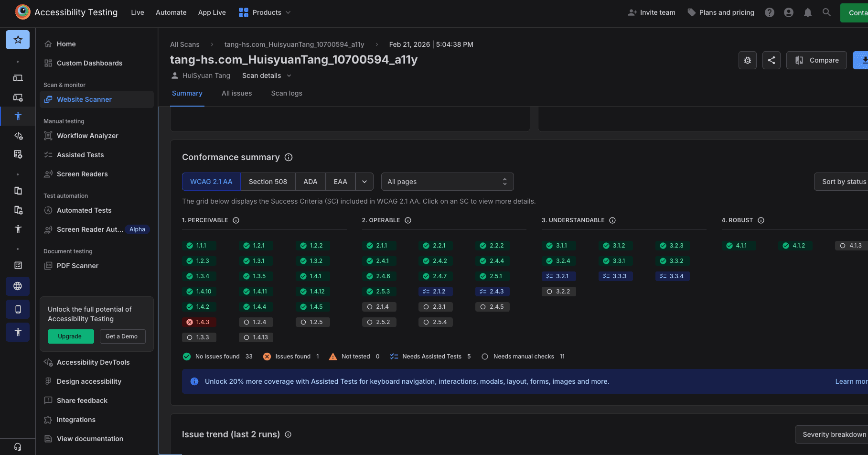Click the Compare button
Viewport: 868px width, 455px height.
point(816,60)
